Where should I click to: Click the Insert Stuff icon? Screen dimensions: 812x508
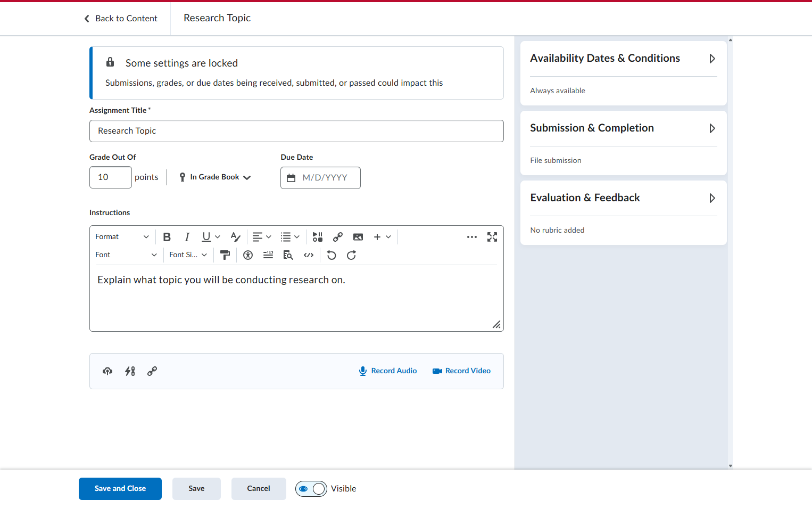(x=318, y=237)
